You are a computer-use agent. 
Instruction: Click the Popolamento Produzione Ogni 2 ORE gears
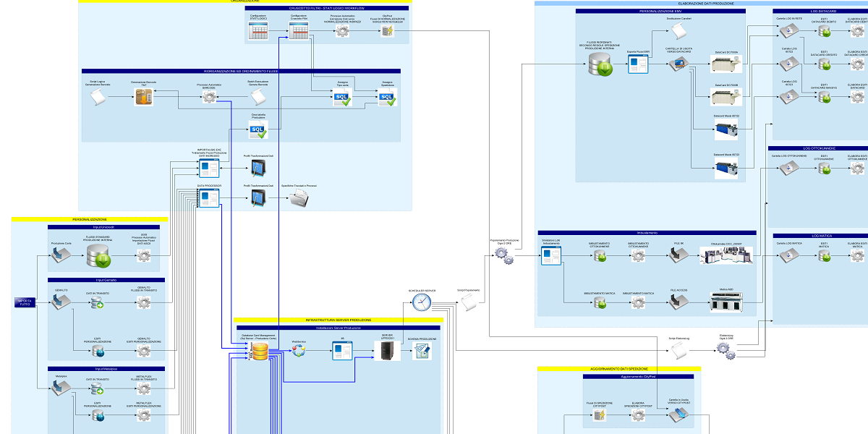pos(505,255)
